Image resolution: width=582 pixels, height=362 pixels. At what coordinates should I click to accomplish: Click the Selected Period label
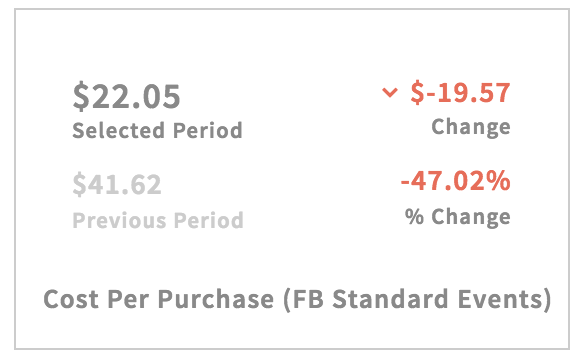click(157, 130)
